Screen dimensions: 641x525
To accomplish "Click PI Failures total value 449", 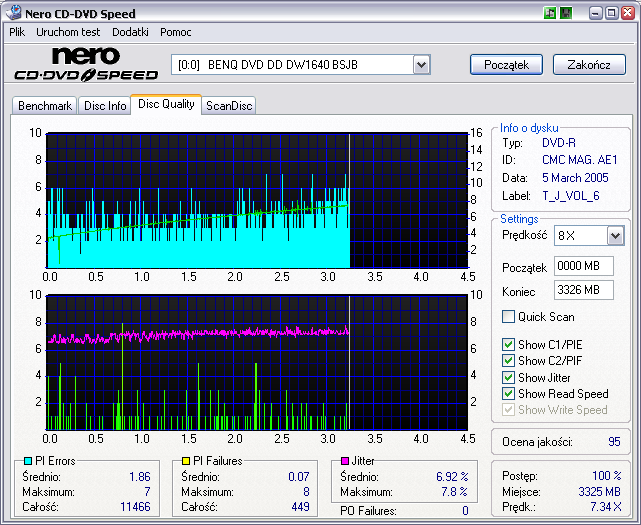I will tap(300, 507).
